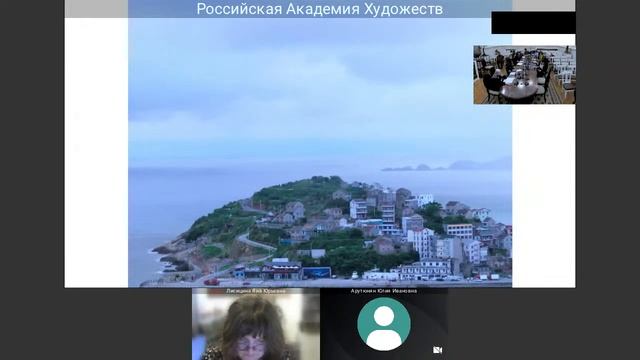Click the name label above the avatar tile

384,291
